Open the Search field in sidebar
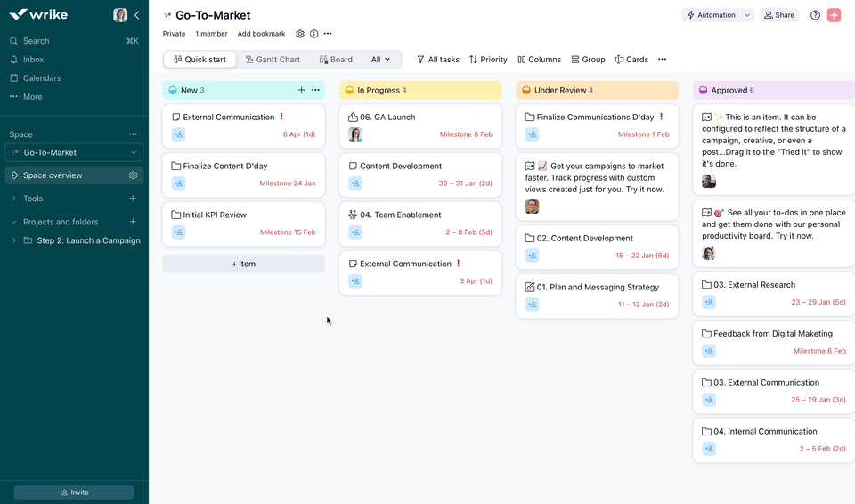 click(x=37, y=41)
